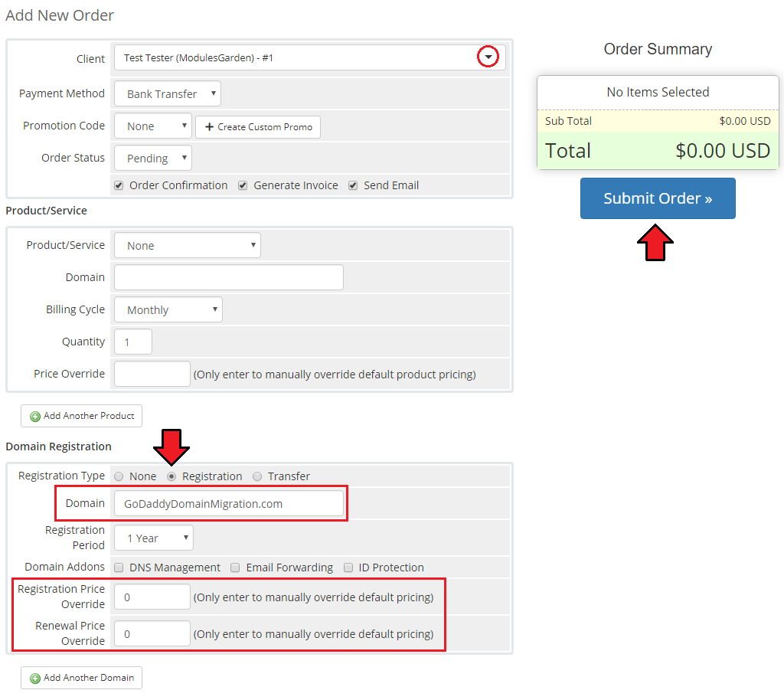Image resolution: width=784 pixels, height=700 pixels.
Task: Click Add Another Product button
Action: tap(81, 416)
